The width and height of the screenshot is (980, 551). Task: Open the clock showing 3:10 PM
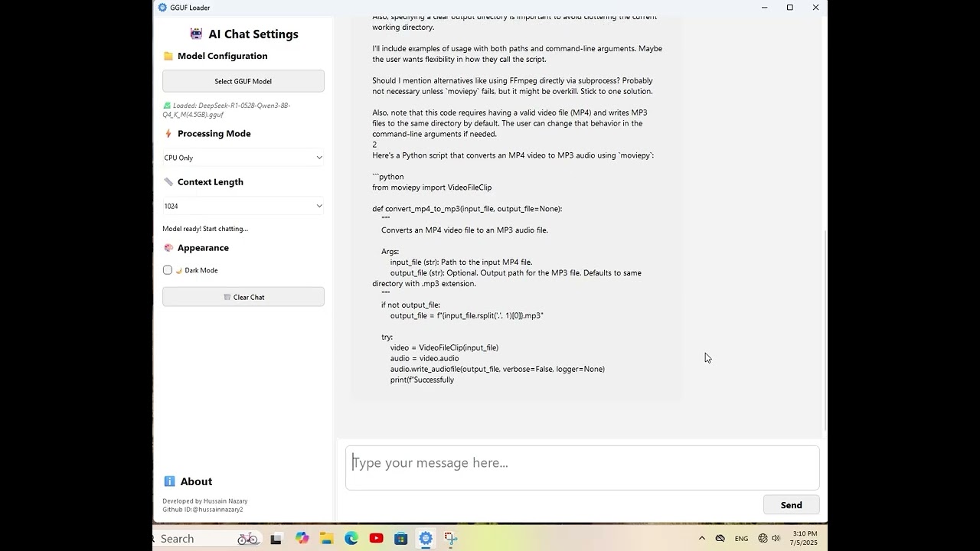[x=805, y=538]
